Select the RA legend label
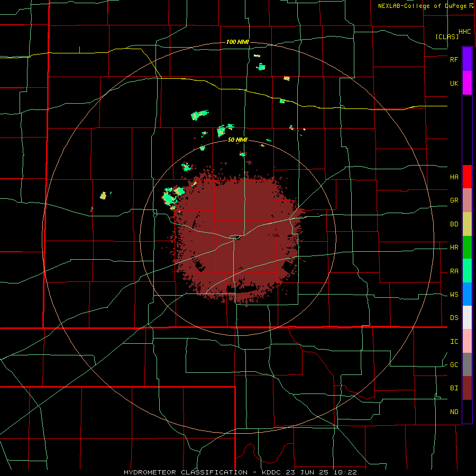The image size is (476, 476). click(x=454, y=271)
